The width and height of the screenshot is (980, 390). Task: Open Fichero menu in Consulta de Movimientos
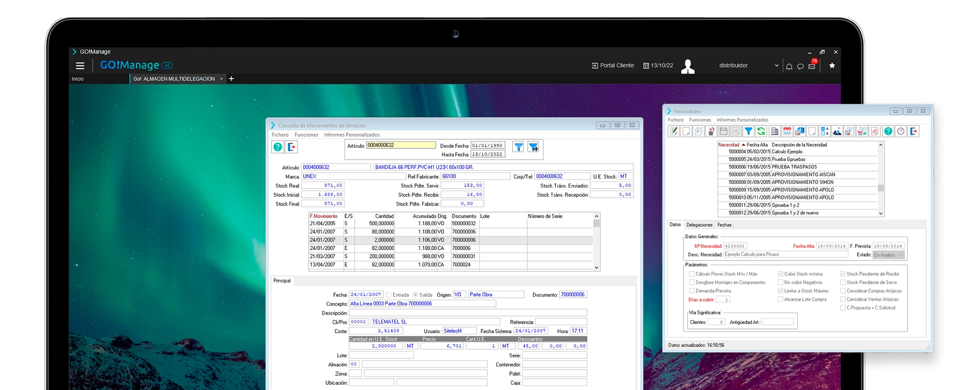click(x=280, y=135)
